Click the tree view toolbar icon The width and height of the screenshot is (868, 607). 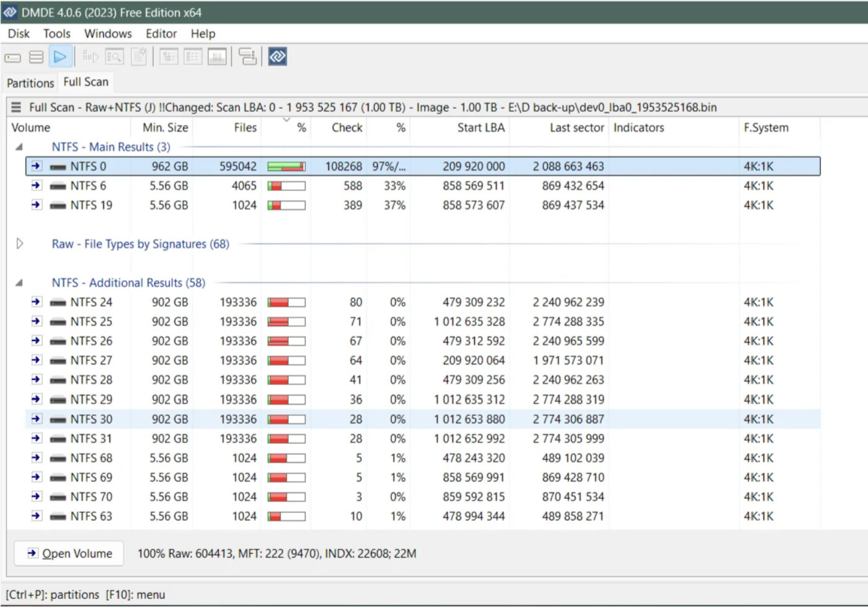tap(169, 57)
